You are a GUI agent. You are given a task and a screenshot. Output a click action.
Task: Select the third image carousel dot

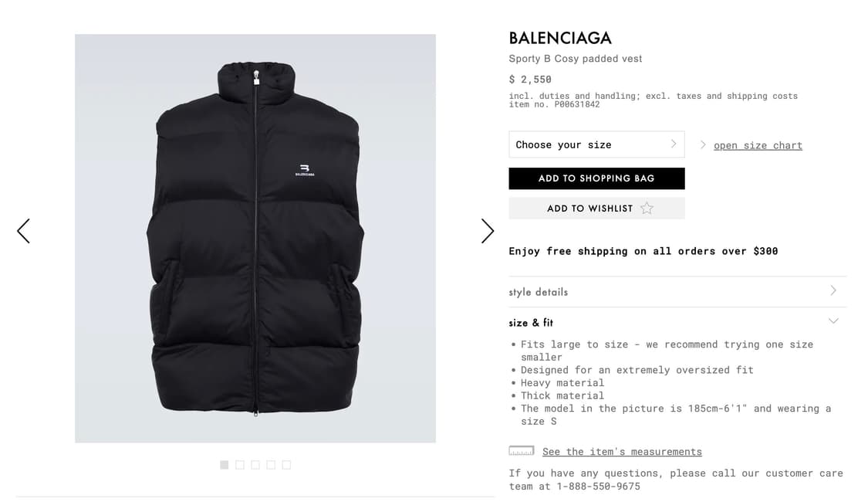(x=255, y=465)
